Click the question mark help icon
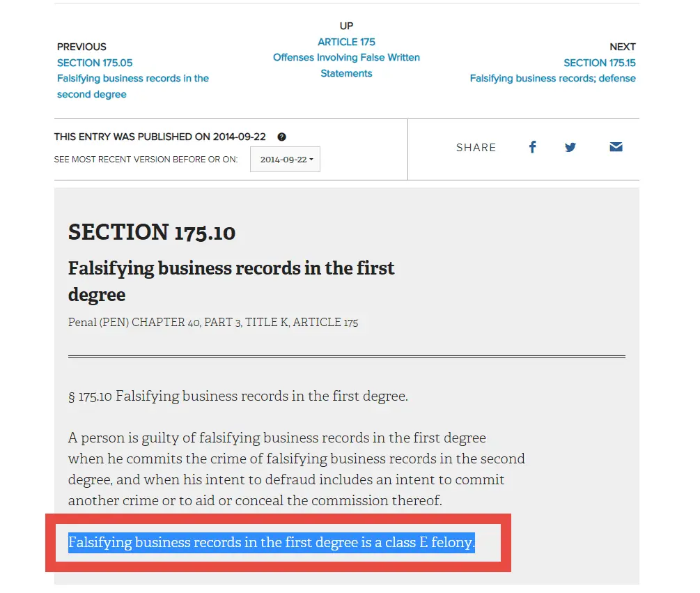The height and width of the screenshot is (593, 700). point(281,137)
